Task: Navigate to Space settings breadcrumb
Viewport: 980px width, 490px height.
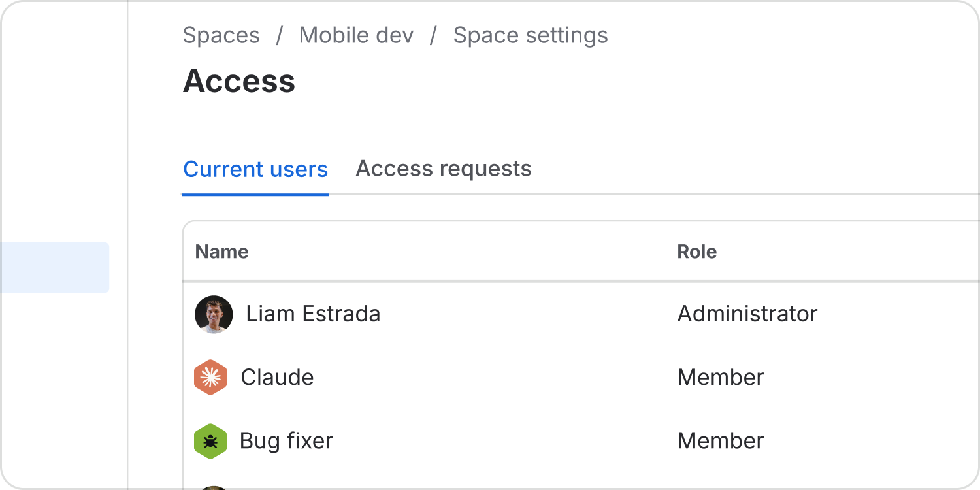Action: click(x=531, y=35)
